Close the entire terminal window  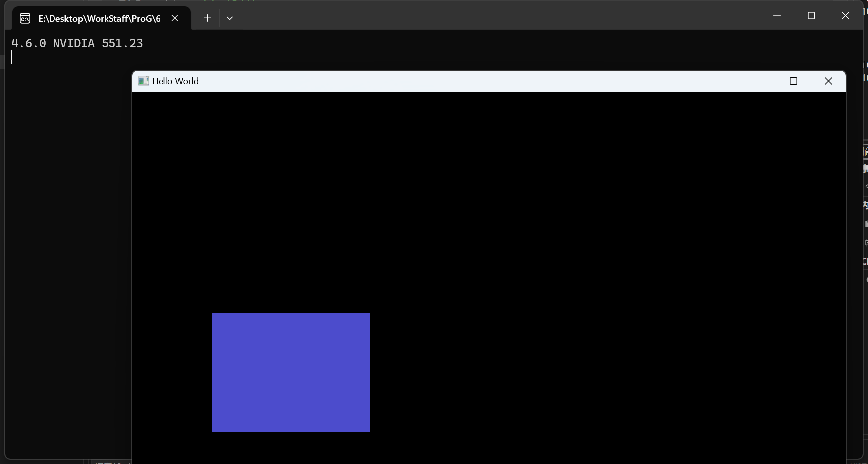(x=845, y=15)
